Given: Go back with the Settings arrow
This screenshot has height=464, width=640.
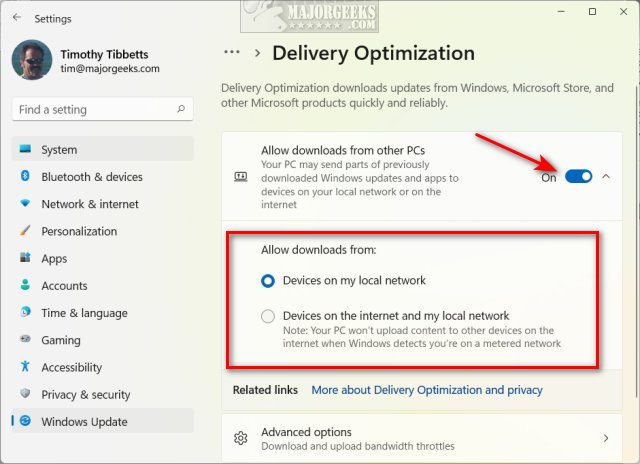Looking at the screenshot, I should point(17,18).
